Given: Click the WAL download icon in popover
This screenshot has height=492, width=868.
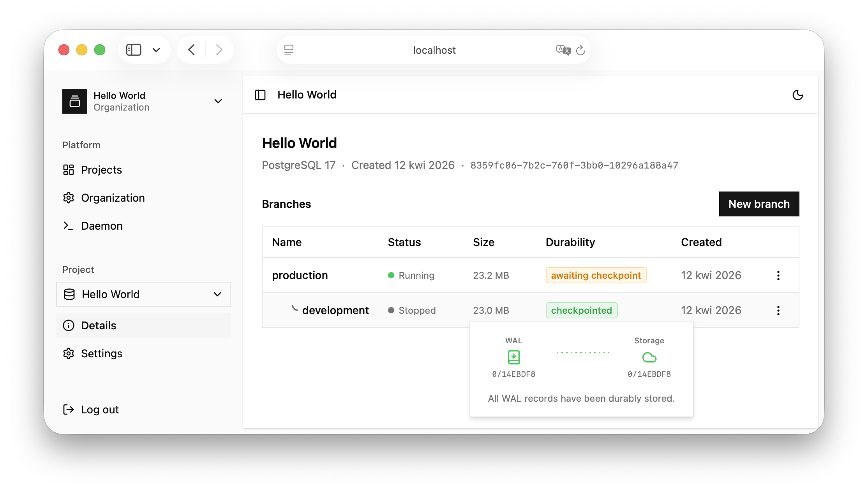Looking at the screenshot, I should (x=514, y=357).
